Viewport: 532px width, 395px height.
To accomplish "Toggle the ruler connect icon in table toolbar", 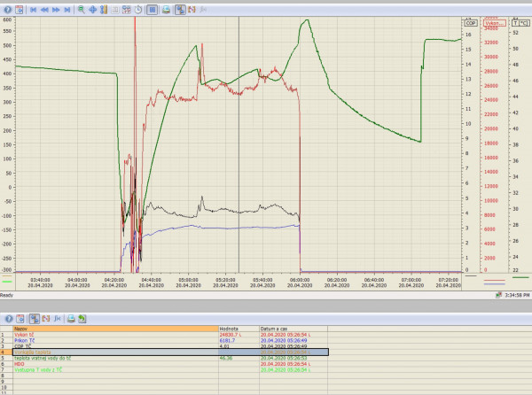I will point(35,319).
